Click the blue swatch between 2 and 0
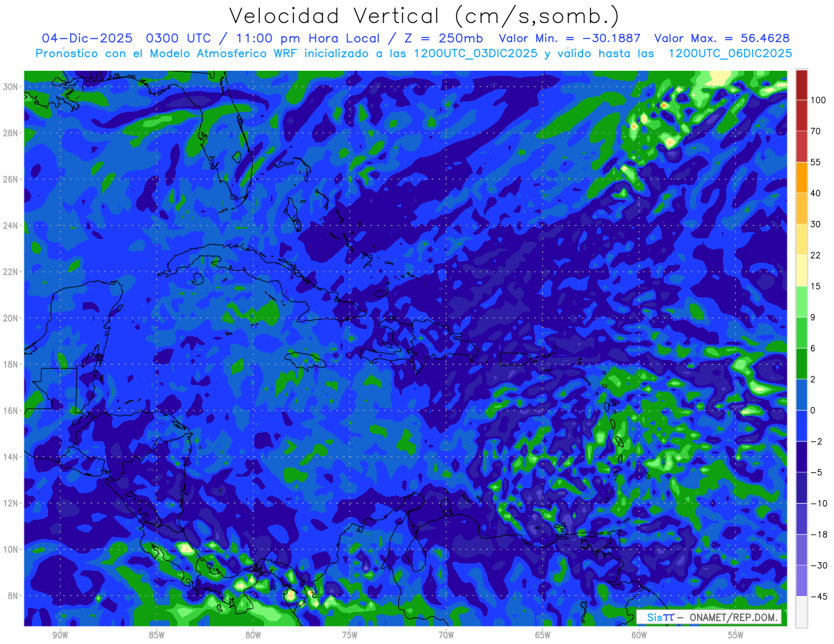This screenshot has height=644, width=834. (802, 394)
